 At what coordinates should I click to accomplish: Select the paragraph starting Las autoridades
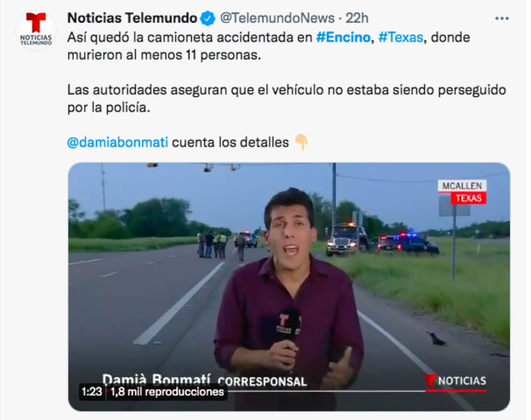287,99
